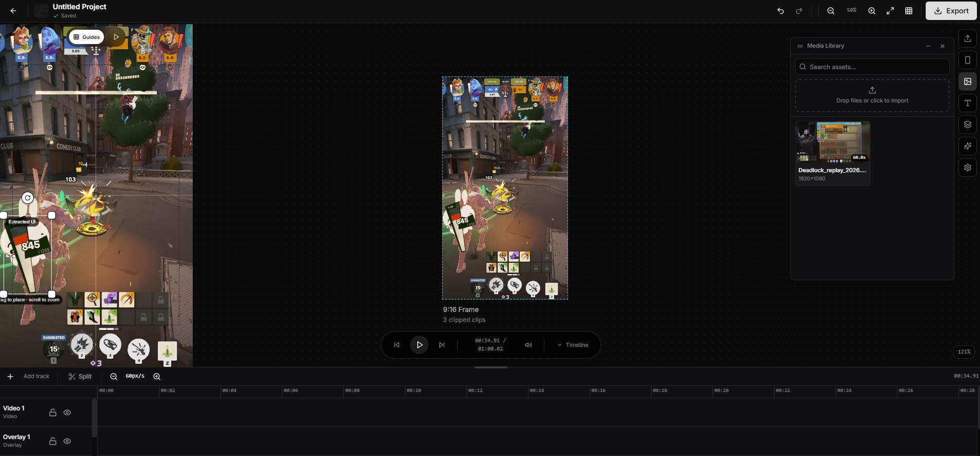Image resolution: width=980 pixels, height=456 pixels.
Task: Collapse the Timeline dropdown
Action: 573,345
